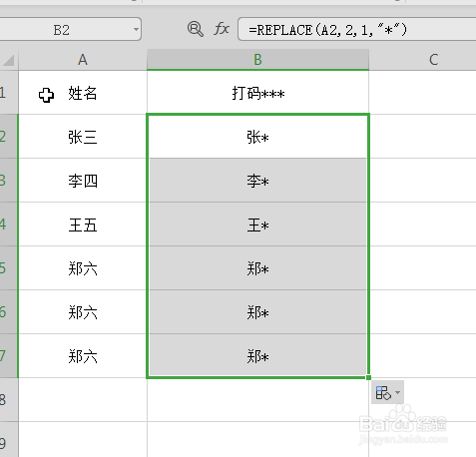The height and width of the screenshot is (457, 476).
Task: Click cell B6 containing 郑*
Action: (257, 312)
